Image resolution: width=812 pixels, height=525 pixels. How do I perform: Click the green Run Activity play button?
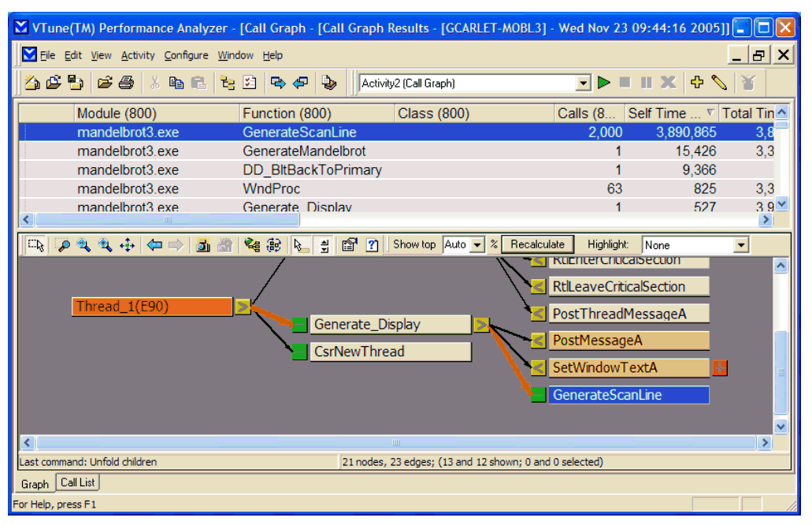click(604, 82)
